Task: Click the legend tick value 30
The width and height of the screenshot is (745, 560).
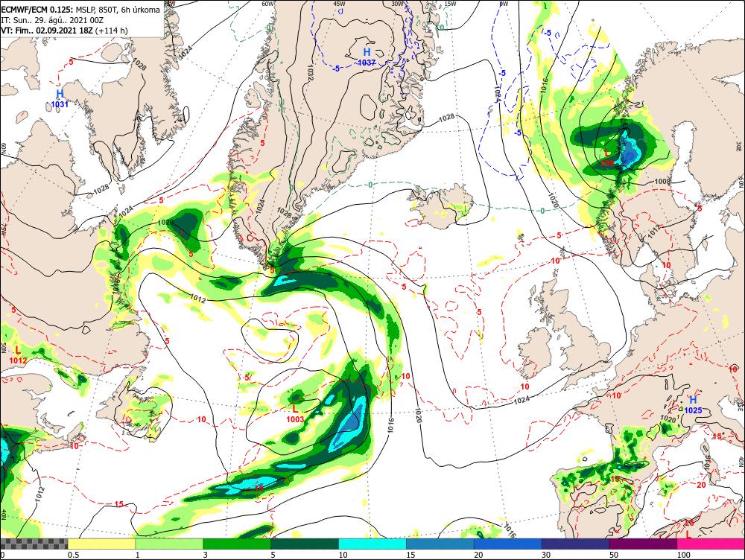Action: (x=546, y=555)
